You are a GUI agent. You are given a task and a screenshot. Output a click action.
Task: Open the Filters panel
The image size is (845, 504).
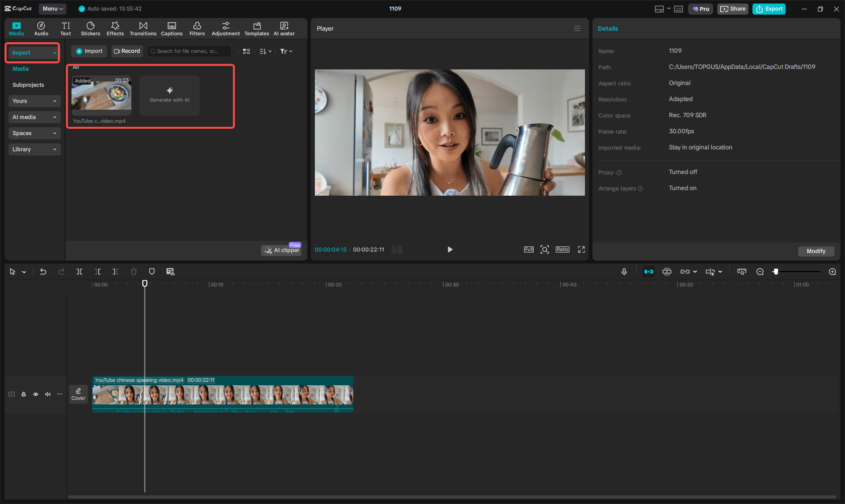coord(197,28)
